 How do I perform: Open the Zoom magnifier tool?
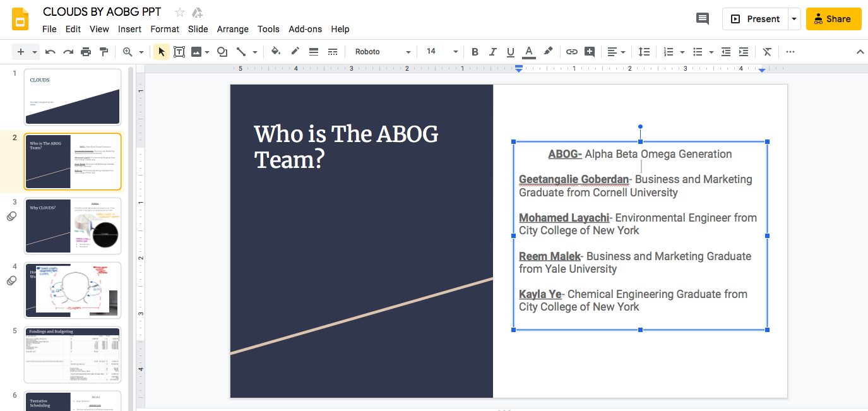tap(128, 52)
